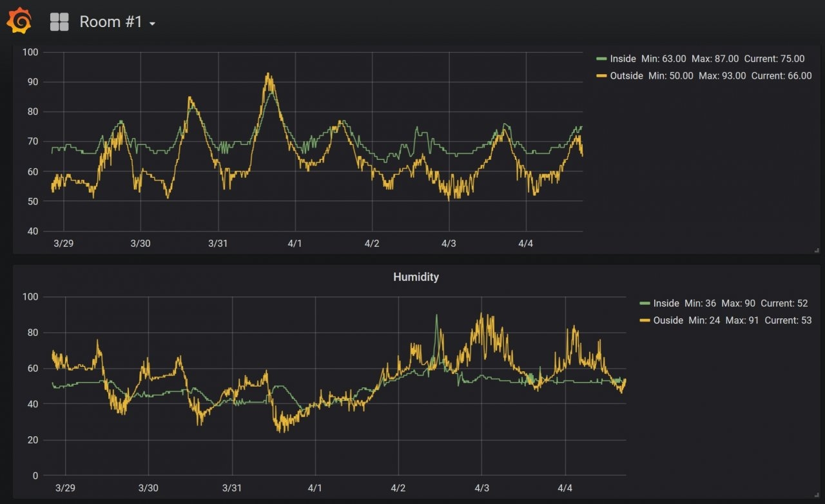Click the 4/3 label on Humidity x-axis

(x=481, y=488)
